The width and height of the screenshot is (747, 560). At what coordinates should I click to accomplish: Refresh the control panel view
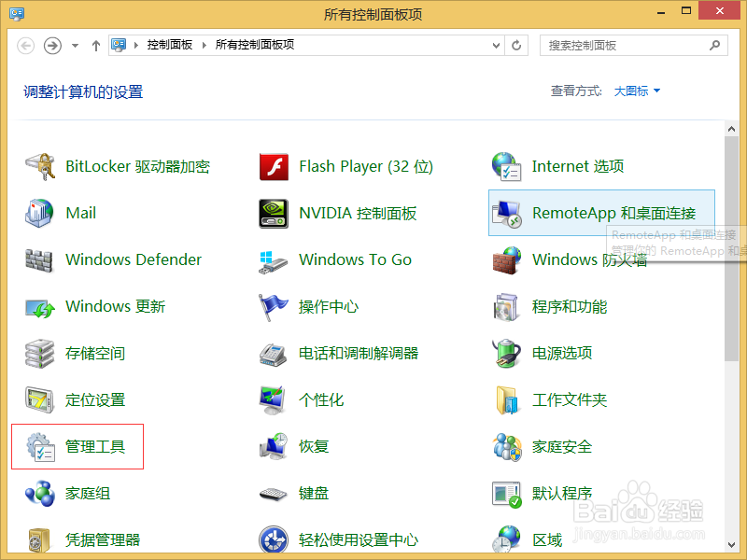tap(516, 45)
